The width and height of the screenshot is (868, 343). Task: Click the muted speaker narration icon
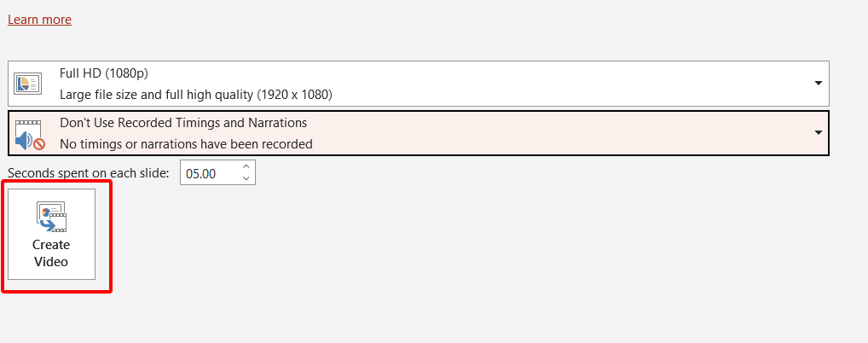pos(26,140)
